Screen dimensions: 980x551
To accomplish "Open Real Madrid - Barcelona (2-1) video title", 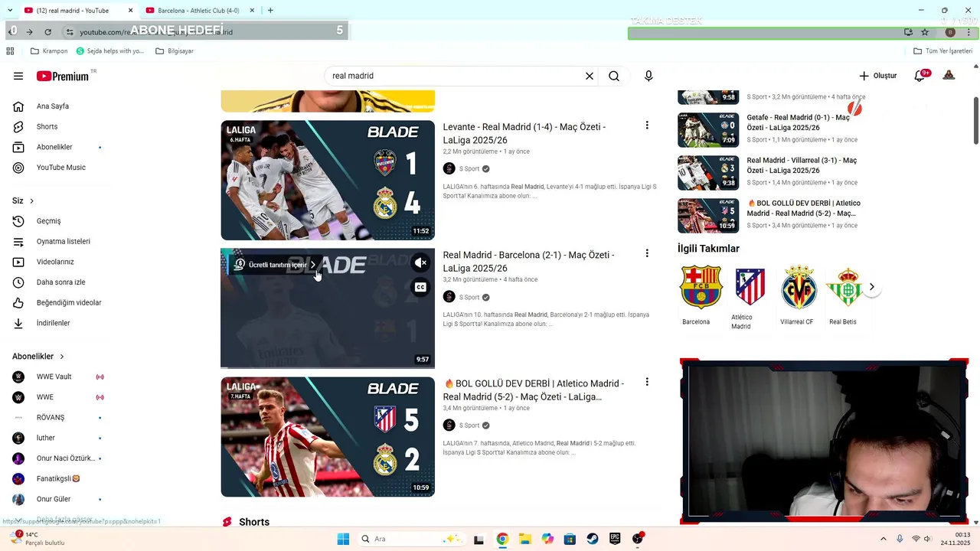I will [528, 262].
